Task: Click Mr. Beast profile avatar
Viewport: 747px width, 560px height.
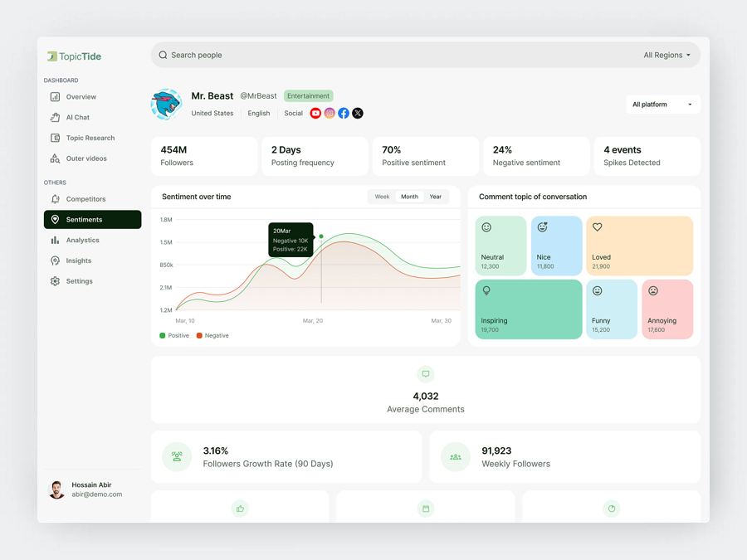Action: pyautogui.click(x=166, y=104)
